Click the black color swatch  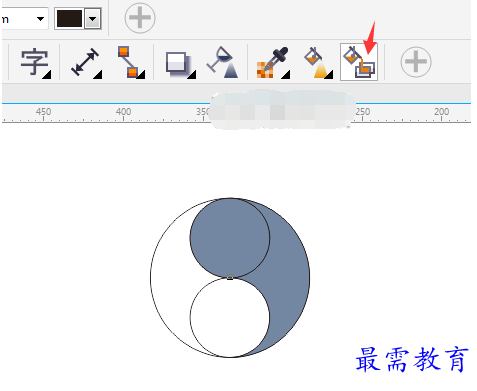[x=69, y=19]
